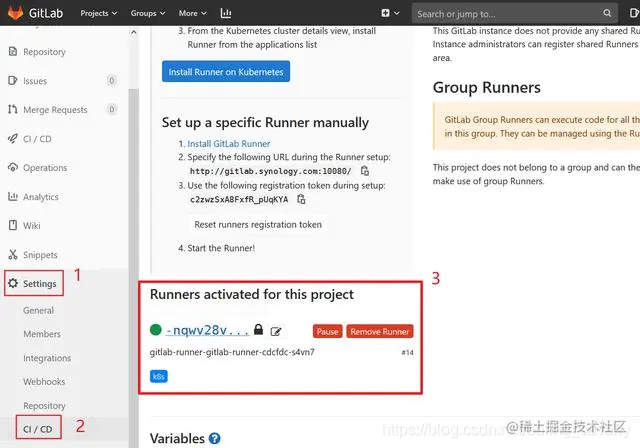Click the green runner status indicator
The width and height of the screenshot is (640, 448).
click(x=156, y=329)
